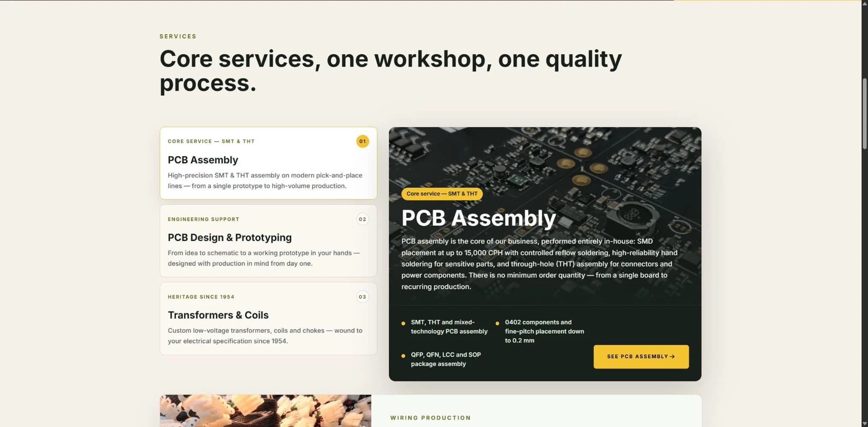Click the 'Core services, one workshop' headline

coord(391,71)
